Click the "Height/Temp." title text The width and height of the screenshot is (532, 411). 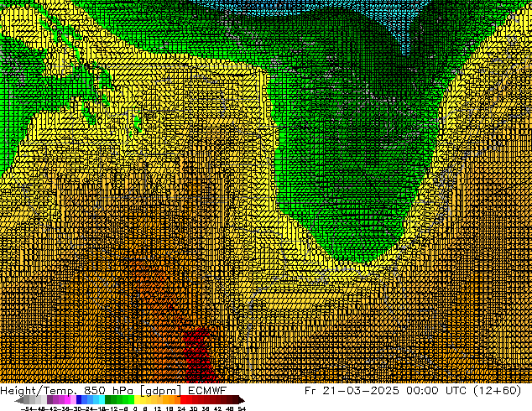(39, 391)
